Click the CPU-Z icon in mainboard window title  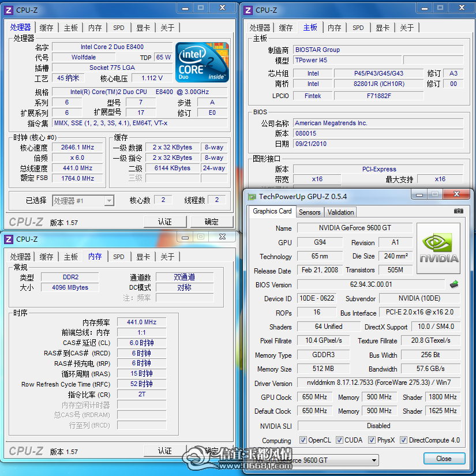point(248,10)
